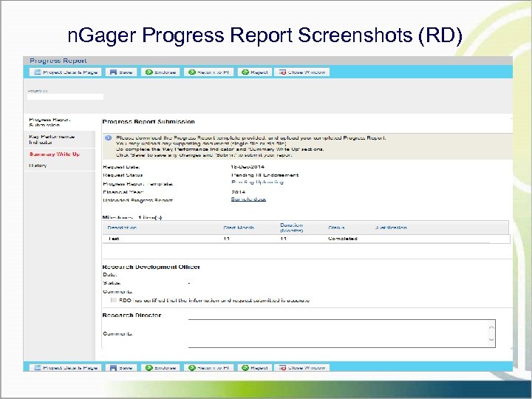This screenshot has width=532, height=399.
Task: Click the 'Research Director' heading
Action: [132, 316]
